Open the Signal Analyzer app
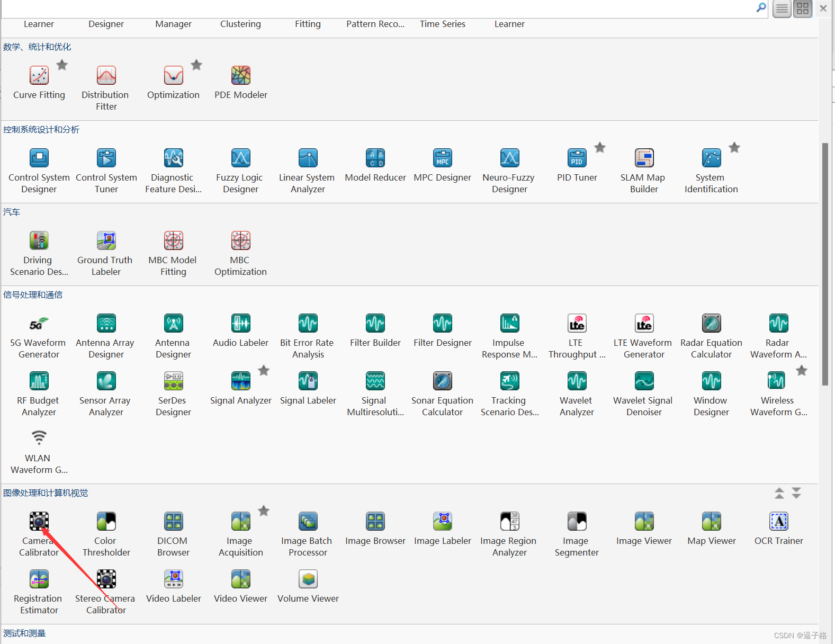This screenshot has width=835, height=644. click(x=241, y=381)
